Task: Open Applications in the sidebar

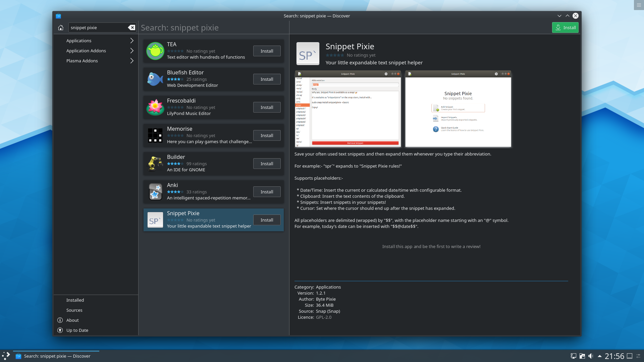Action: coord(79,41)
